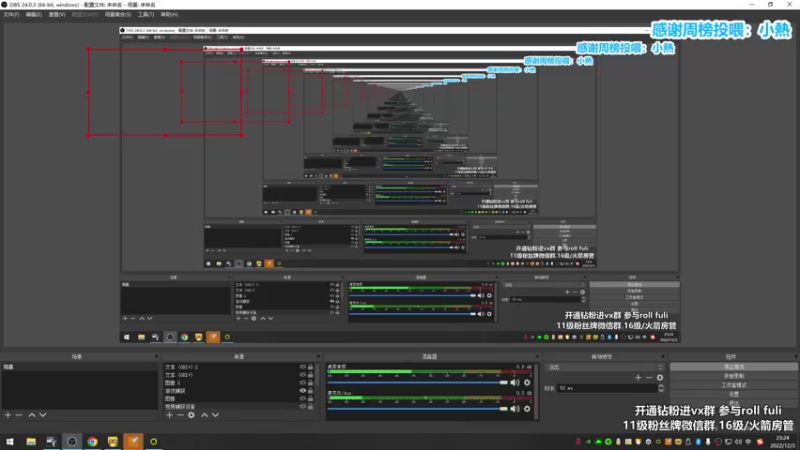
Task: Toggle visibility of 文本 (GDI+) 2 source
Action: tap(303, 367)
